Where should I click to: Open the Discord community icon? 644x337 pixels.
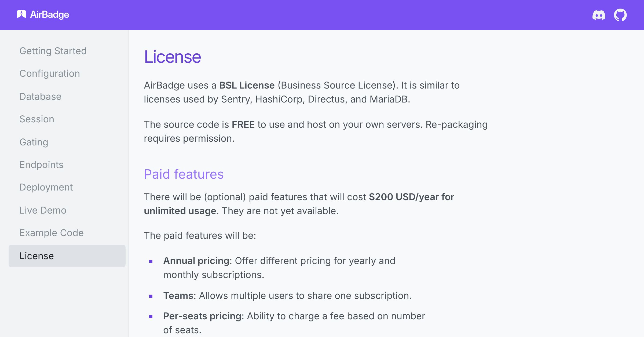click(x=599, y=15)
